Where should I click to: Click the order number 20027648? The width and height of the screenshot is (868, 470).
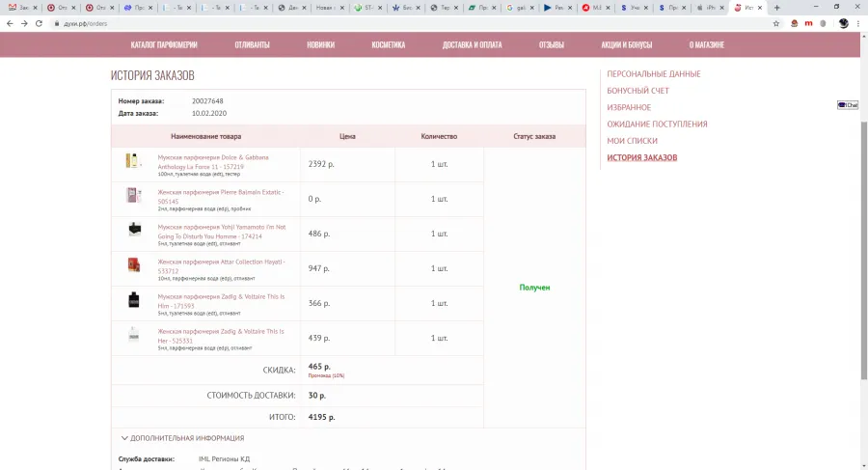coord(207,101)
